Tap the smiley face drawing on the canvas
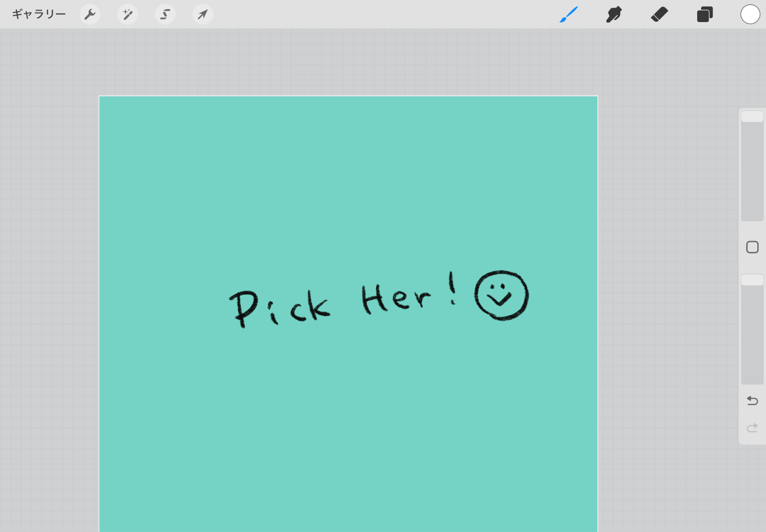The width and height of the screenshot is (766, 532). (501, 295)
